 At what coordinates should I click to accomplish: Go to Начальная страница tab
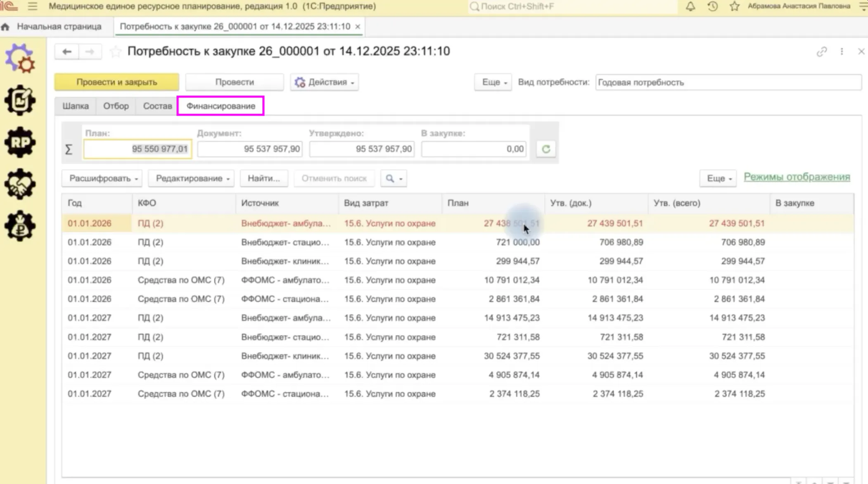[x=59, y=26]
